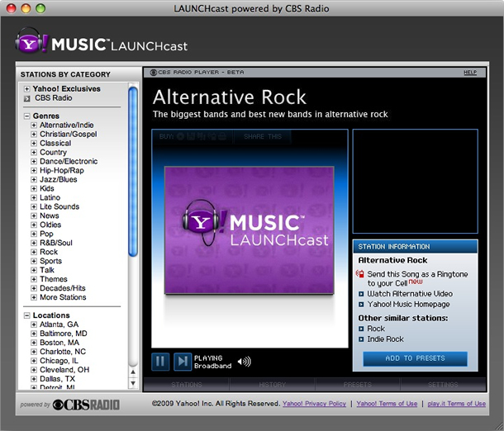Expand the R&B/Soul genre
504x431 pixels.
(x=34, y=243)
